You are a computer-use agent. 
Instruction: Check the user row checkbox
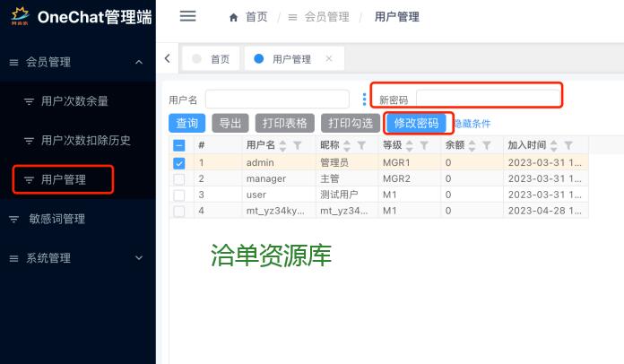point(179,195)
